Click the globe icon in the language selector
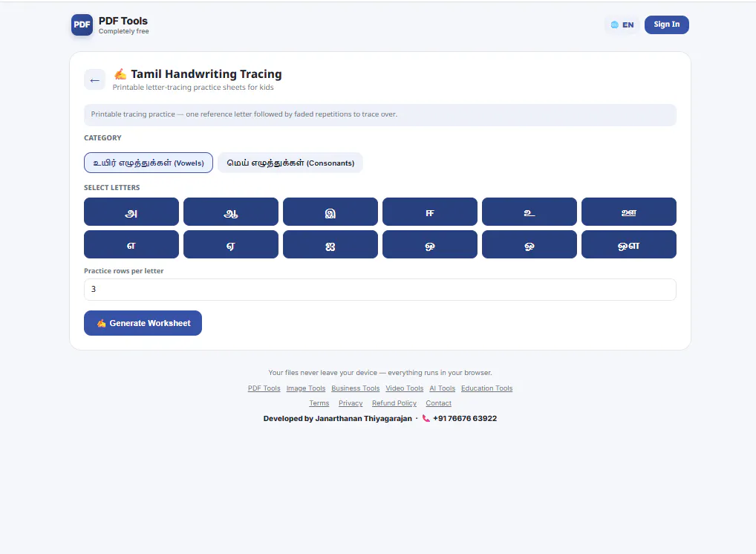The width and height of the screenshot is (756, 554). 615,25
